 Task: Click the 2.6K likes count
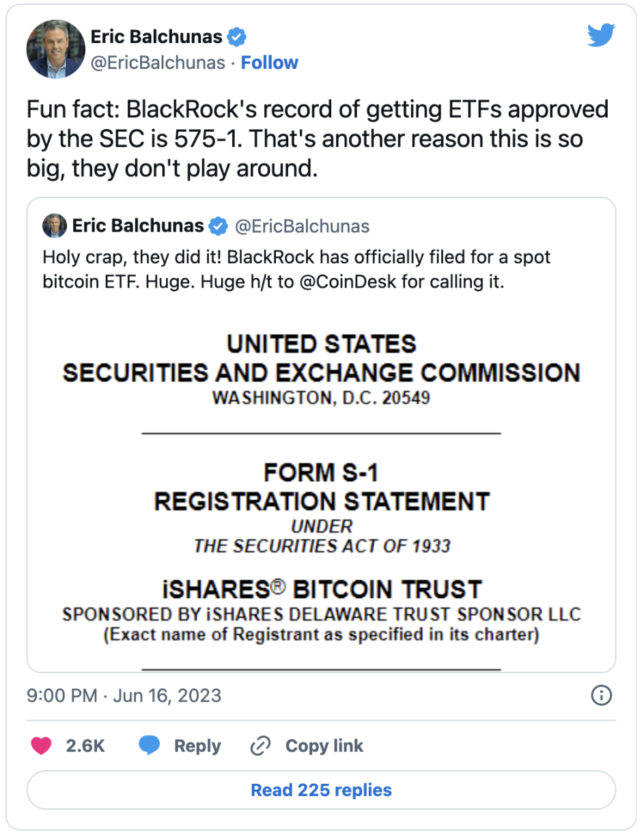point(85,746)
